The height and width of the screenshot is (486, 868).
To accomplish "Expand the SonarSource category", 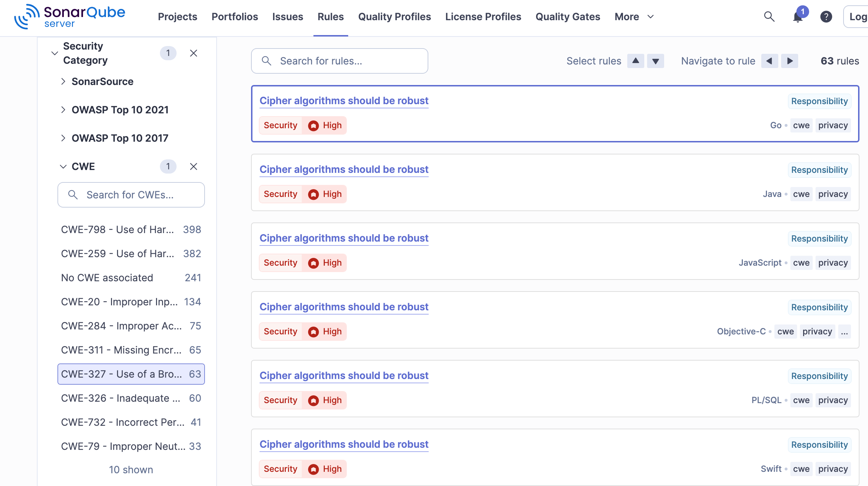I will [x=102, y=81].
